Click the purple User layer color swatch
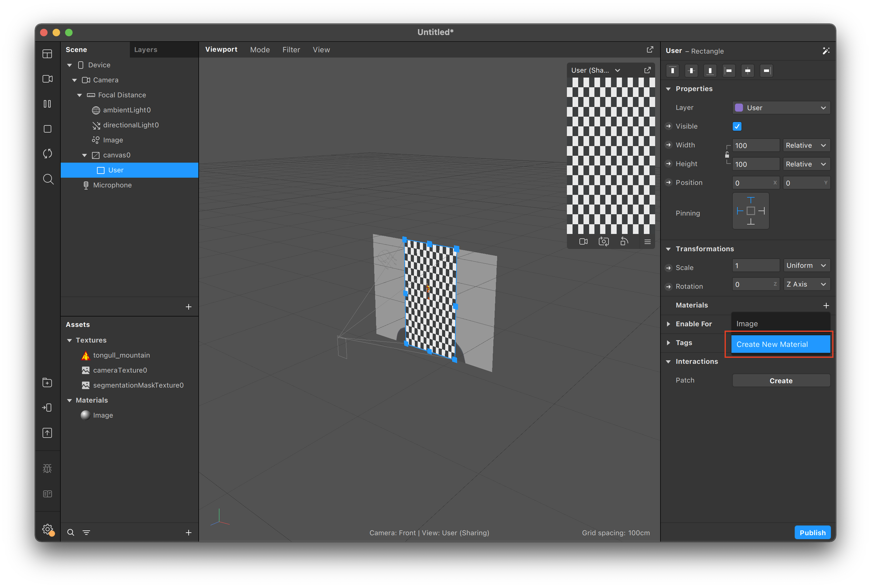This screenshot has width=871, height=588. pyautogui.click(x=739, y=108)
